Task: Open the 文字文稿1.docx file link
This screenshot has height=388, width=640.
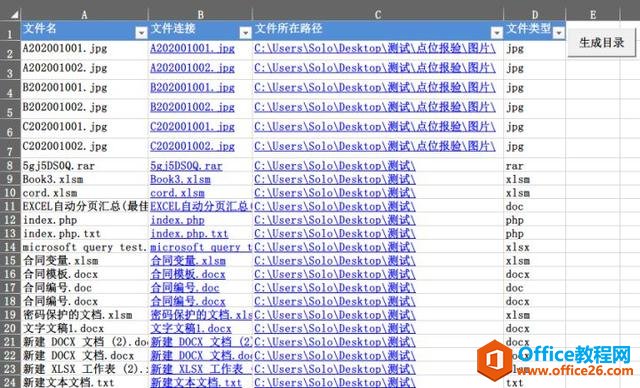Action: tap(191, 328)
